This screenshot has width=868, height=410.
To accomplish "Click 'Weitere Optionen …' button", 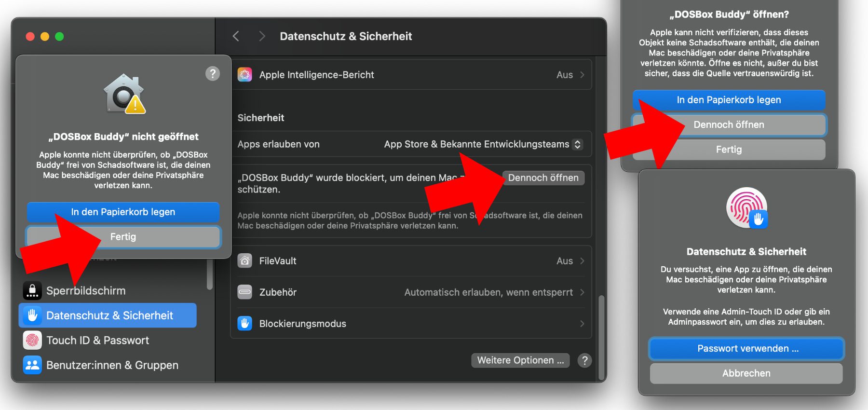I will pyautogui.click(x=520, y=360).
